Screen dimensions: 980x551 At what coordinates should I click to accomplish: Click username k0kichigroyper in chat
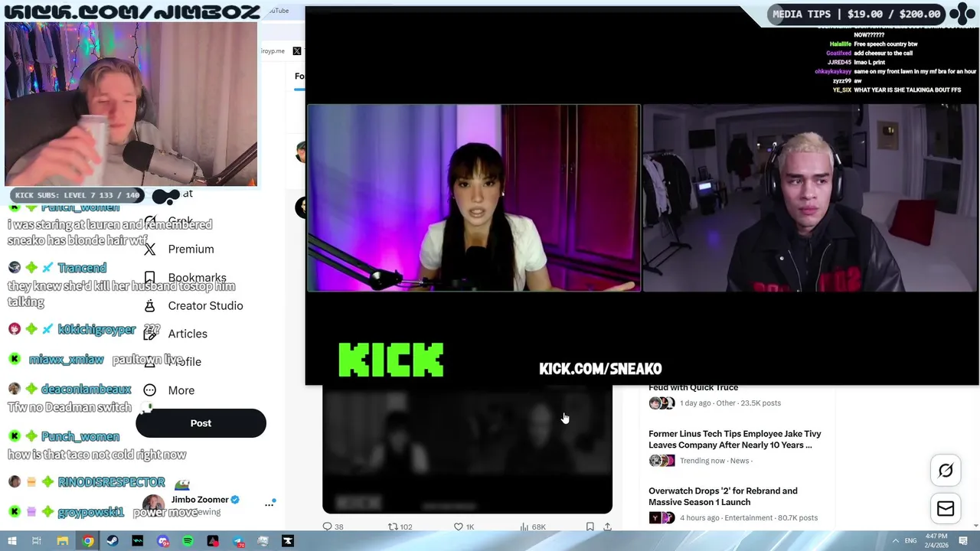[x=96, y=330]
